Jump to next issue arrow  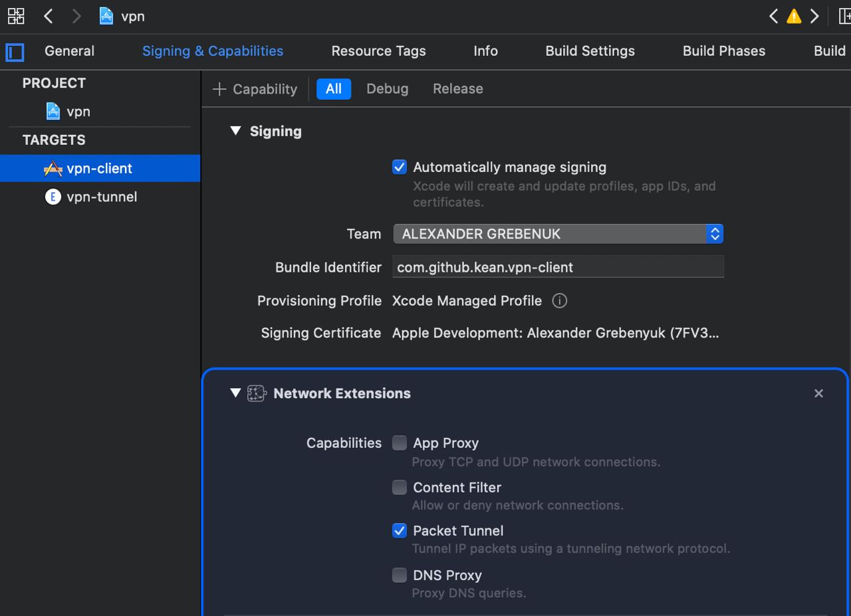(814, 16)
